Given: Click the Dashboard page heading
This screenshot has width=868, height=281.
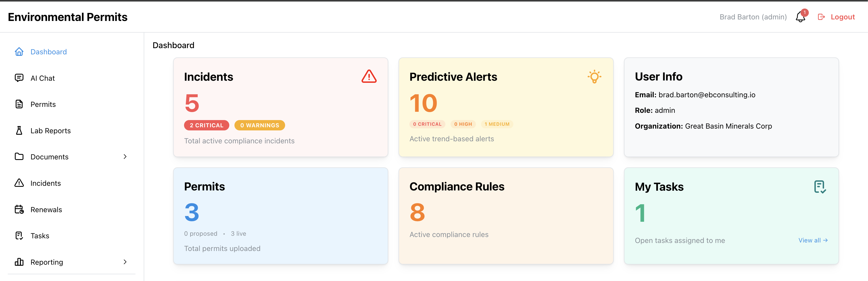Looking at the screenshot, I should click(173, 45).
